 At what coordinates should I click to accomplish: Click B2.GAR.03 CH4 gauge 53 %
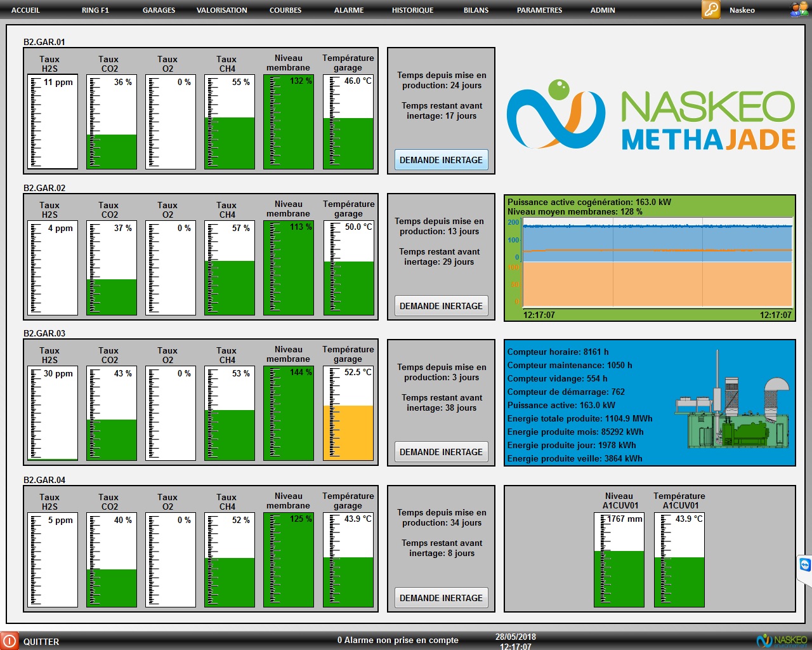point(230,413)
